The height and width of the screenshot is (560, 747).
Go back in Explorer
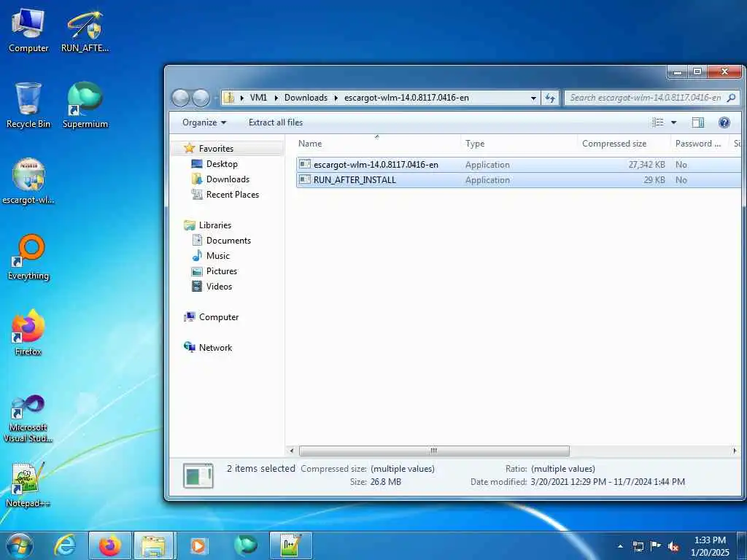[181, 98]
